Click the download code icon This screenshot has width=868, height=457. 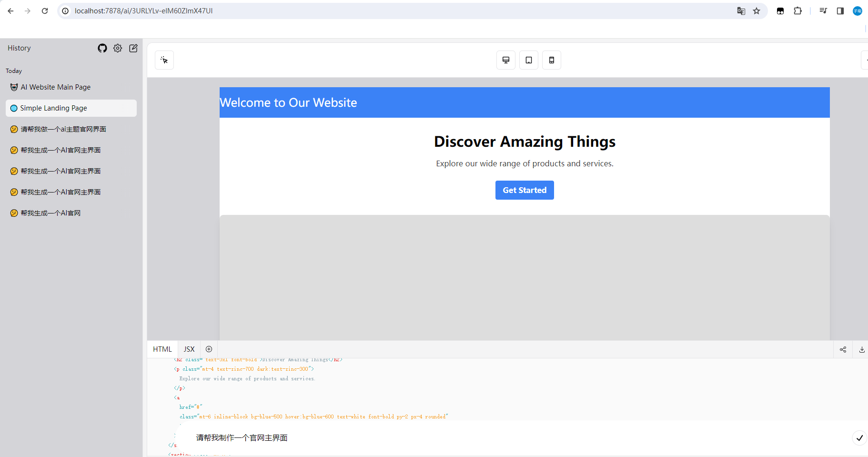(862, 349)
